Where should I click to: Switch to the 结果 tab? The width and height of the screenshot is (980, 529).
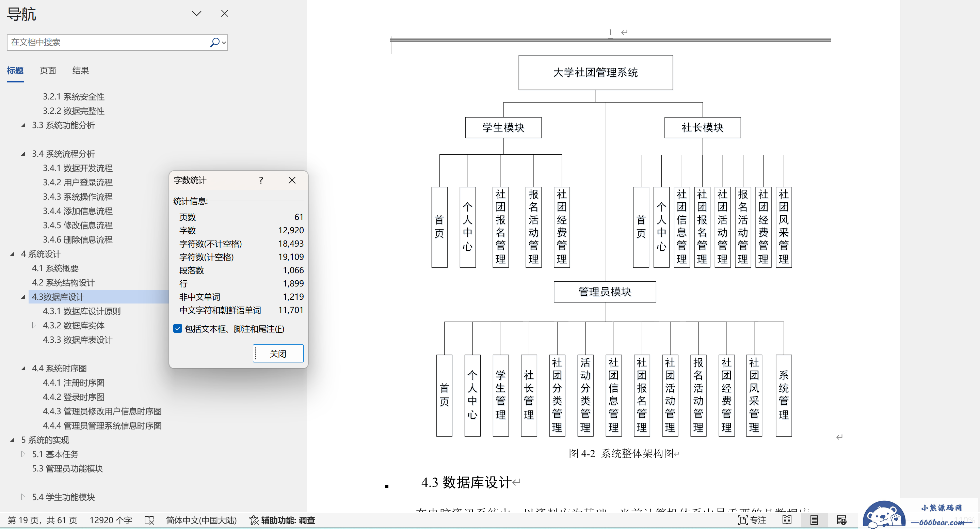[x=80, y=71]
